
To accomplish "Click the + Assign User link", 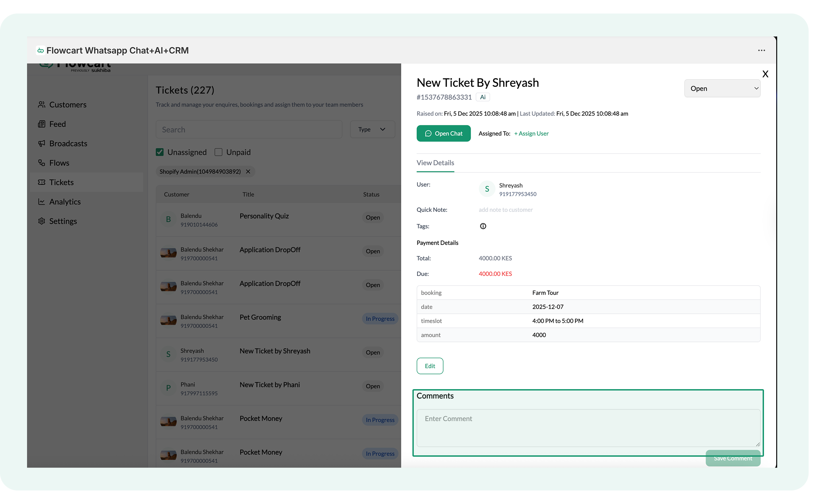I will pyautogui.click(x=531, y=133).
